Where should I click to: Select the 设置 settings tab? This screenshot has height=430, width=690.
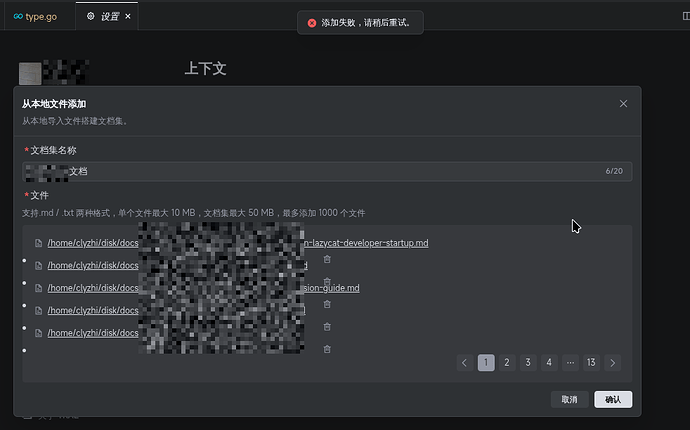(x=107, y=16)
